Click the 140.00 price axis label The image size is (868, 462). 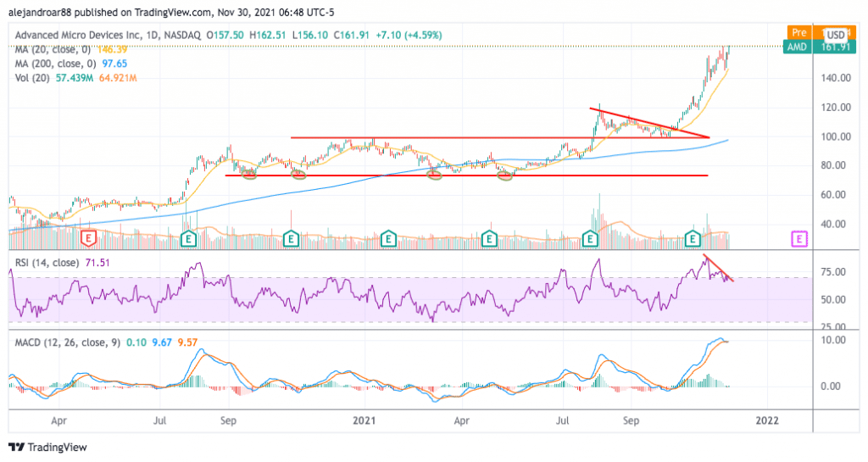point(836,78)
